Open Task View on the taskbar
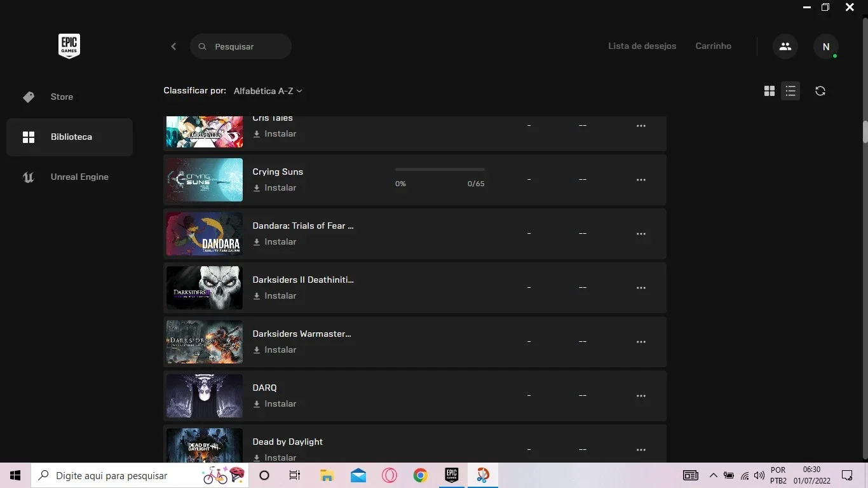The width and height of the screenshot is (868, 488). pyautogui.click(x=295, y=475)
